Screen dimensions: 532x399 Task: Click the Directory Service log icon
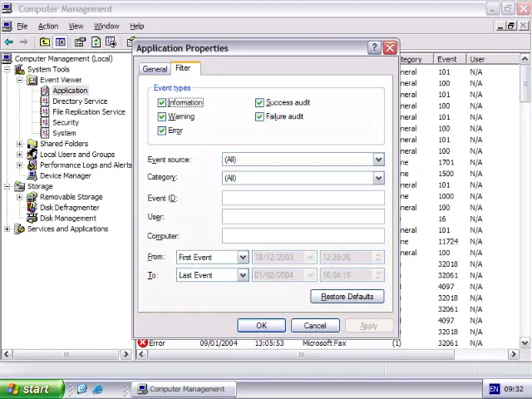tap(44, 101)
